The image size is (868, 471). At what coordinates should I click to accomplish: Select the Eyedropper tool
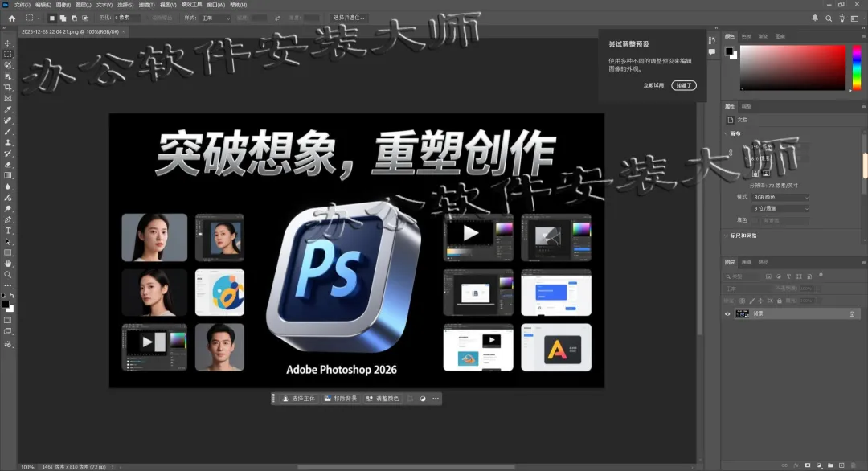8,109
